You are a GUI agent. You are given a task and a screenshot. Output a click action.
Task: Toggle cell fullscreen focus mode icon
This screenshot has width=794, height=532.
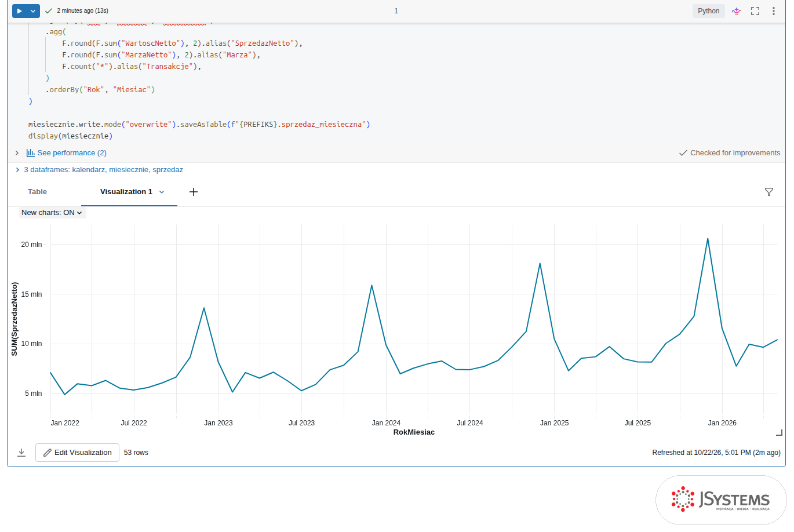click(x=755, y=11)
